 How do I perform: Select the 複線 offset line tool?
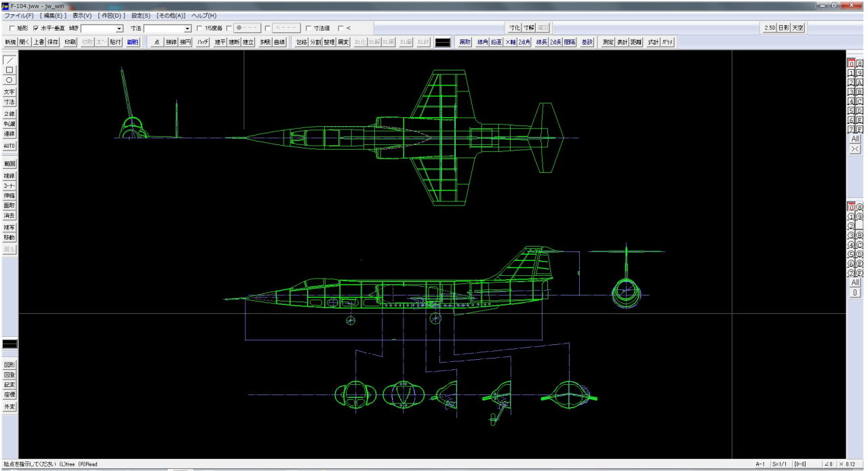[9, 176]
